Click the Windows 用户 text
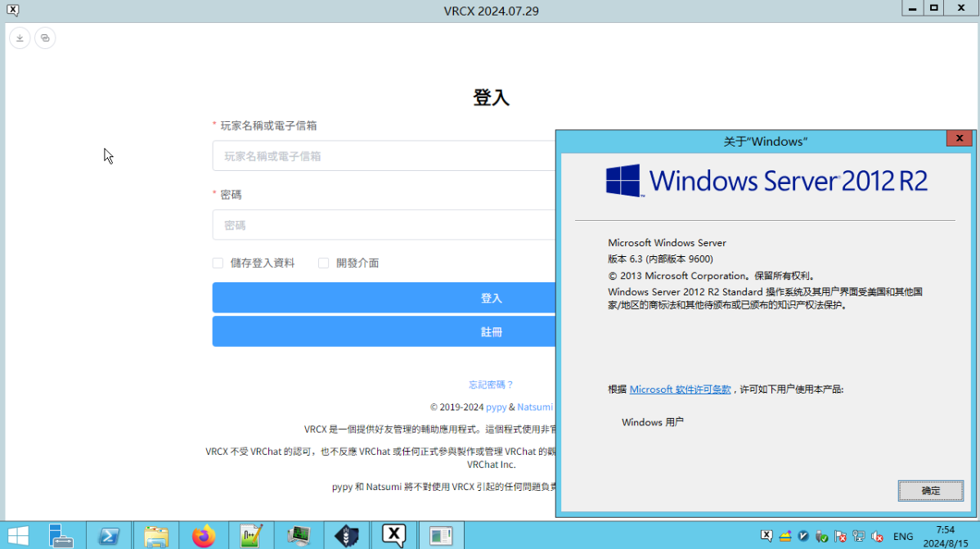This screenshot has height=549, width=980. click(653, 422)
